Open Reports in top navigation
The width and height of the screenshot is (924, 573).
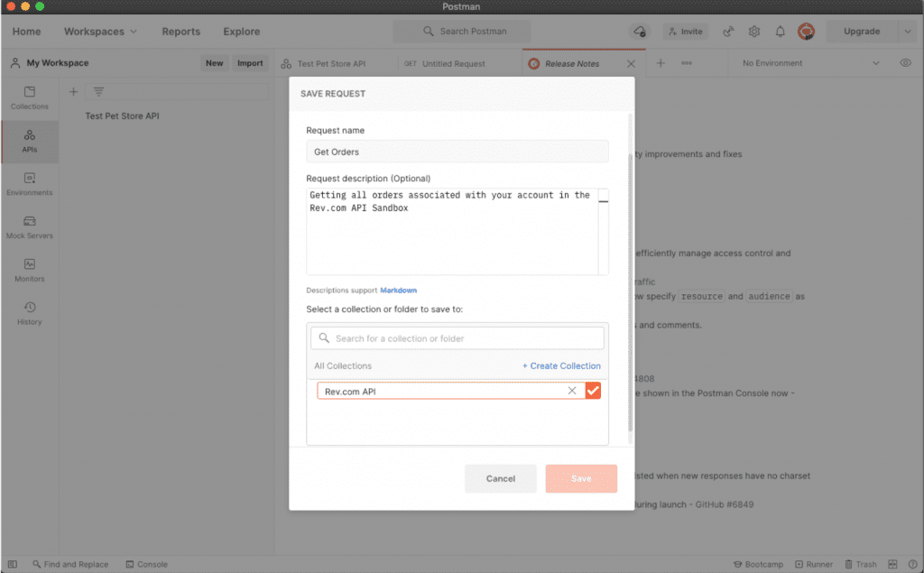pos(180,32)
